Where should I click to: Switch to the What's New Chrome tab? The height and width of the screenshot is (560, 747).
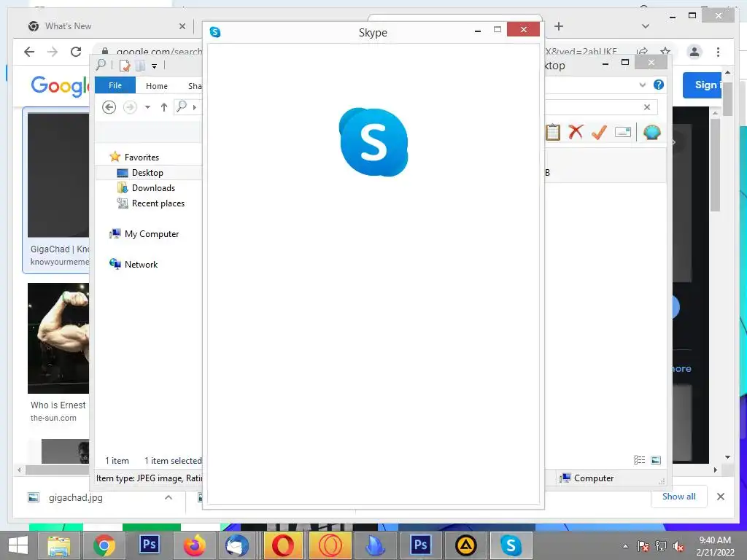pyautogui.click(x=106, y=26)
